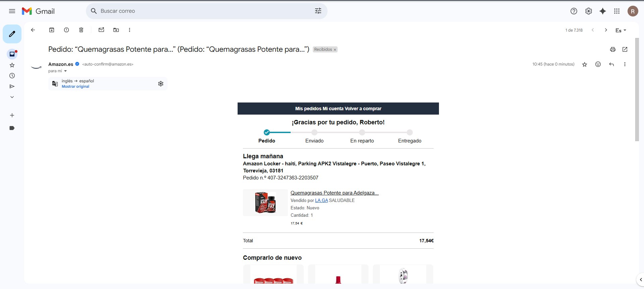Create a new label with plus icon
Screen dimensions: 644x289
(12, 115)
